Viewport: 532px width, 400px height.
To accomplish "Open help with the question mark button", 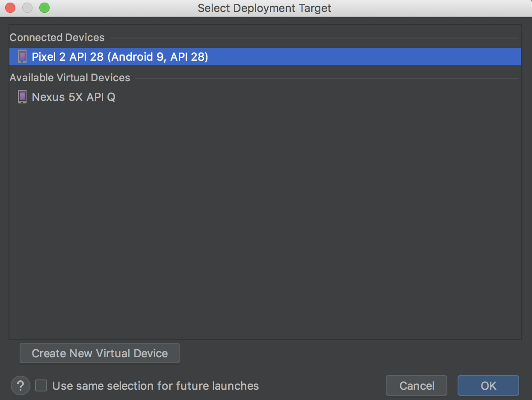I will pyautogui.click(x=21, y=386).
